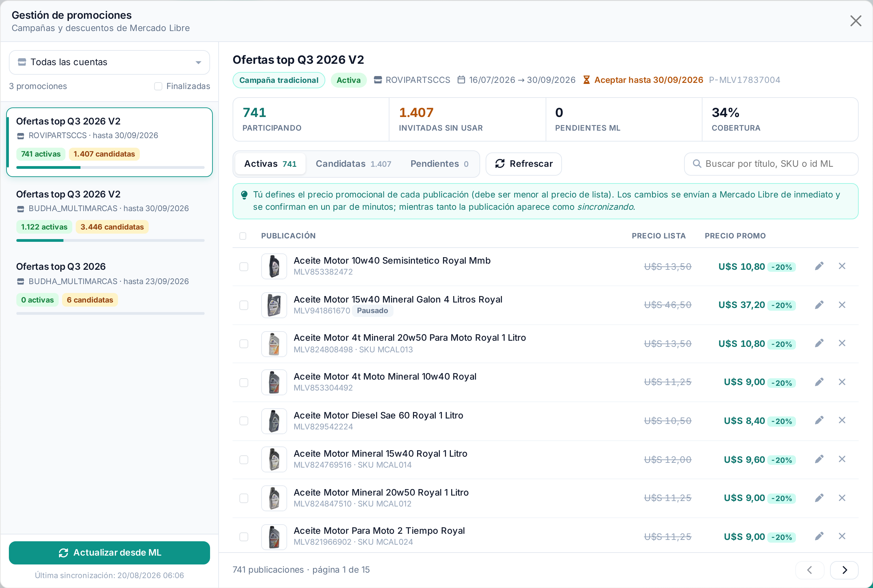Go to next page of publications
Viewport: 873px width, 588px height.
click(x=844, y=570)
